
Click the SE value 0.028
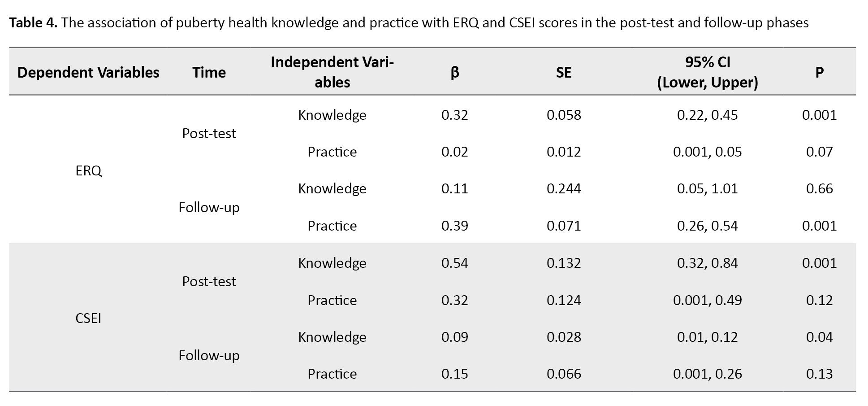pos(564,337)
